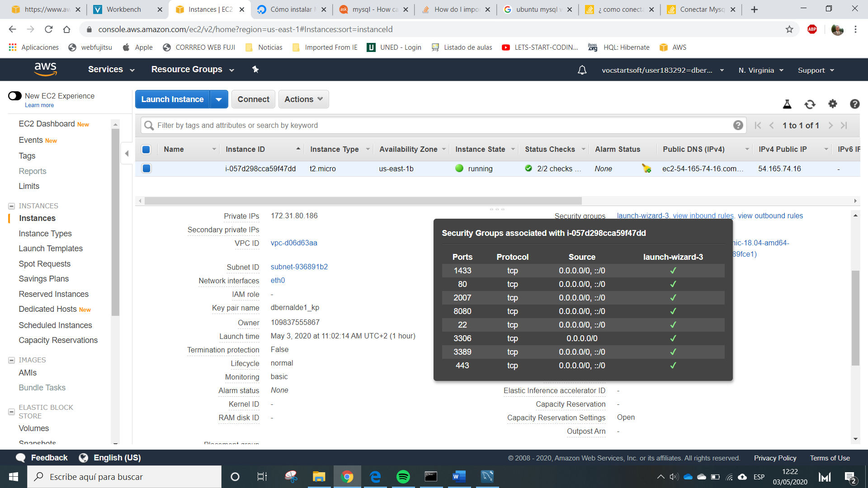Click the Windows search box
Screen dimensions: 868x488
[x=124, y=477]
